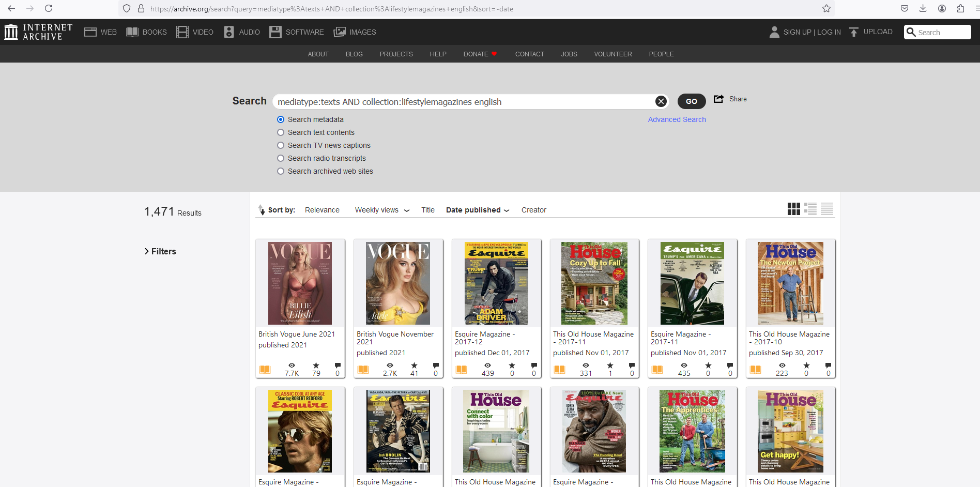The image size is (980, 487).
Task: Open JOBS menu item
Action: (x=569, y=54)
